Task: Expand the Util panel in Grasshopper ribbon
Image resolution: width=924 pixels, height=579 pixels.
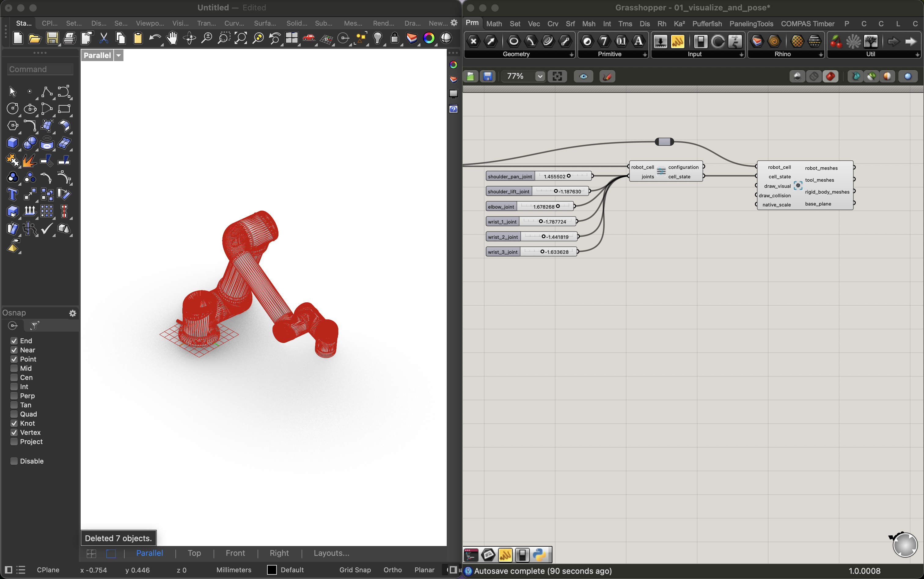Action: click(918, 55)
